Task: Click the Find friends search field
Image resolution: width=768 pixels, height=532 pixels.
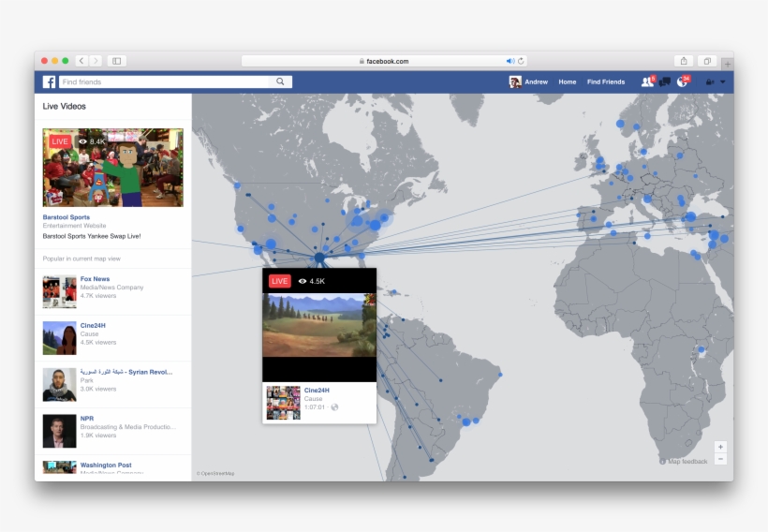Action: tap(164, 82)
